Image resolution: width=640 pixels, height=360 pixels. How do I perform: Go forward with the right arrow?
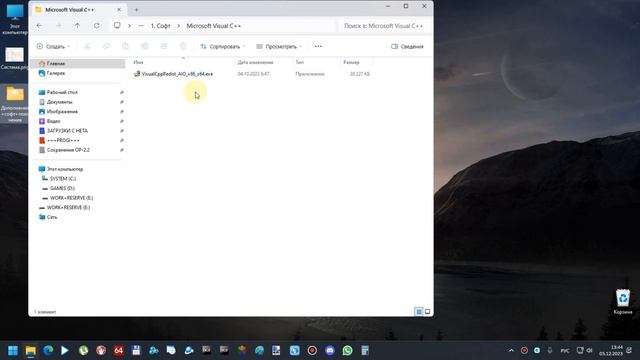(58, 26)
